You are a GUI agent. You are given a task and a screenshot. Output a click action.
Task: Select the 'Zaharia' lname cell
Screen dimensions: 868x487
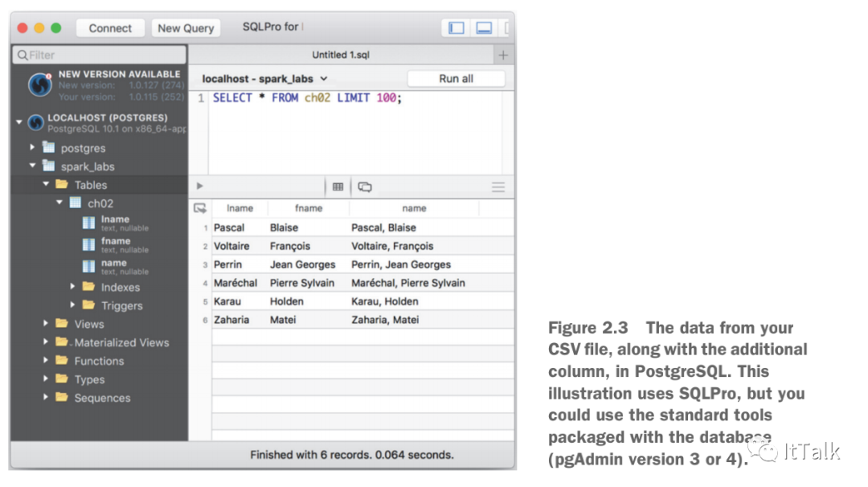[231, 320]
